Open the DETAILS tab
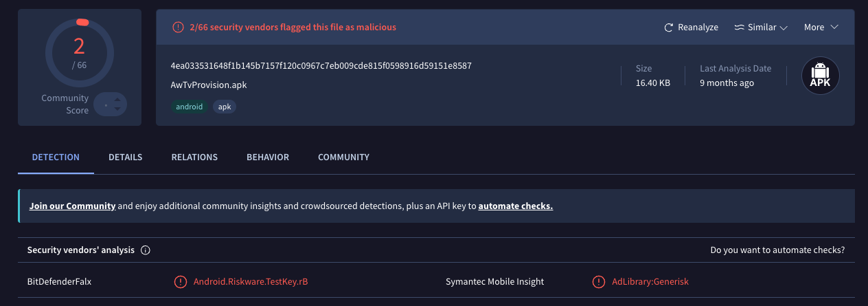This screenshot has height=306, width=868. [x=126, y=157]
